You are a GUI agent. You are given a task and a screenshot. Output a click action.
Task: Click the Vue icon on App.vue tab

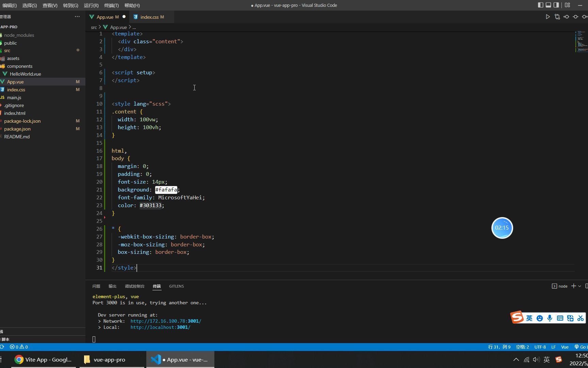click(92, 17)
